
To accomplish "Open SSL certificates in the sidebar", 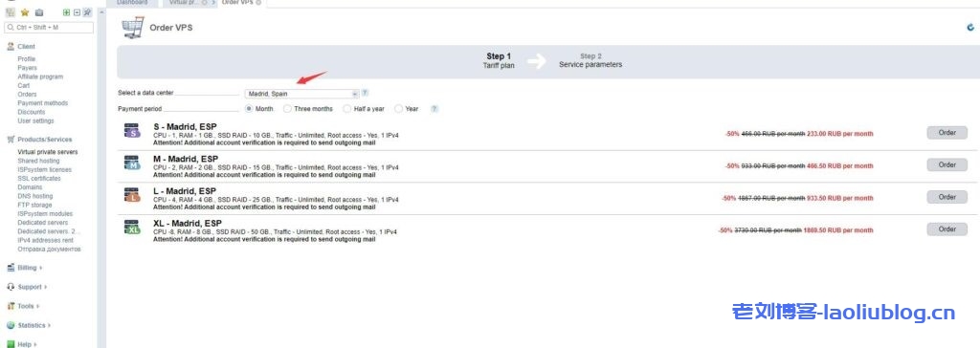I will click(39, 178).
